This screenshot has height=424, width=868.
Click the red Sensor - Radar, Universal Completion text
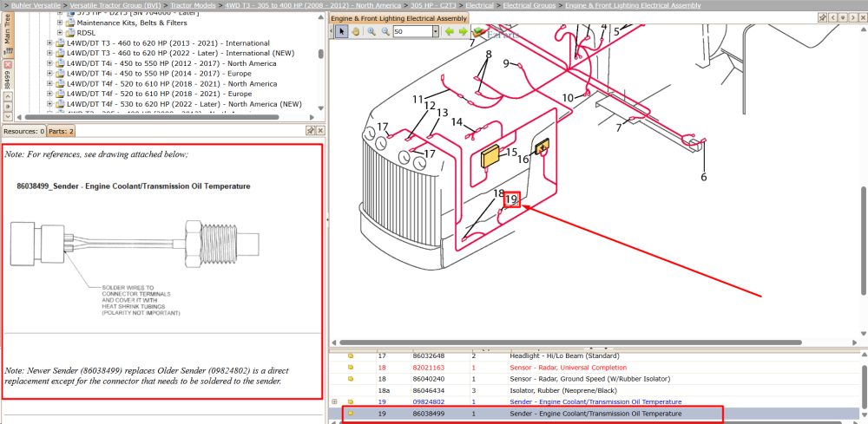[569, 367]
